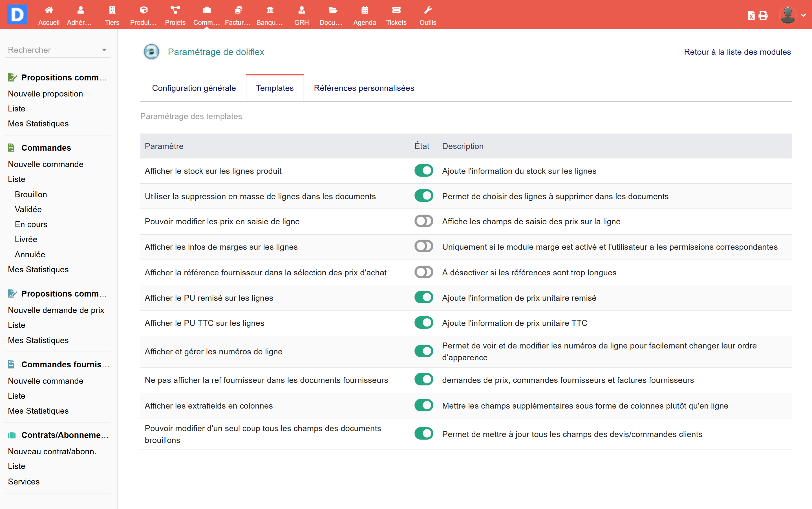812x509 pixels.
Task: Open the Projets module icon
Action: (175, 10)
